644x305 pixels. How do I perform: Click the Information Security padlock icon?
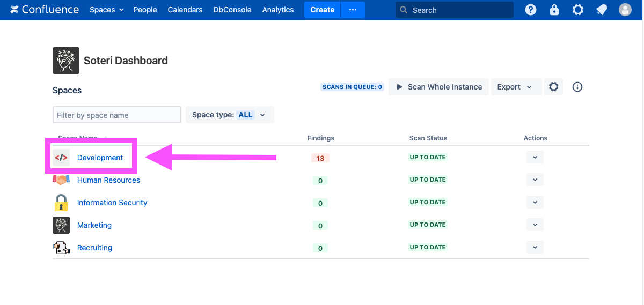[61, 203]
